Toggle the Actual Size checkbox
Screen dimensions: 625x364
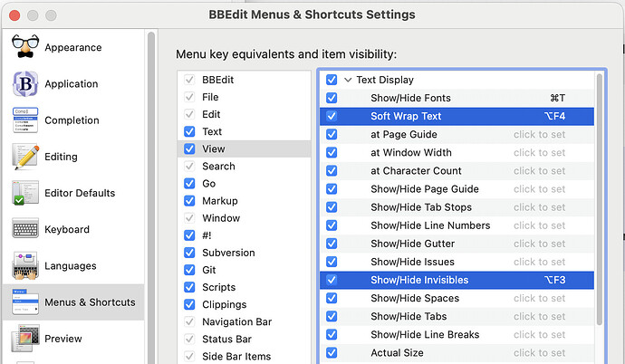click(332, 353)
